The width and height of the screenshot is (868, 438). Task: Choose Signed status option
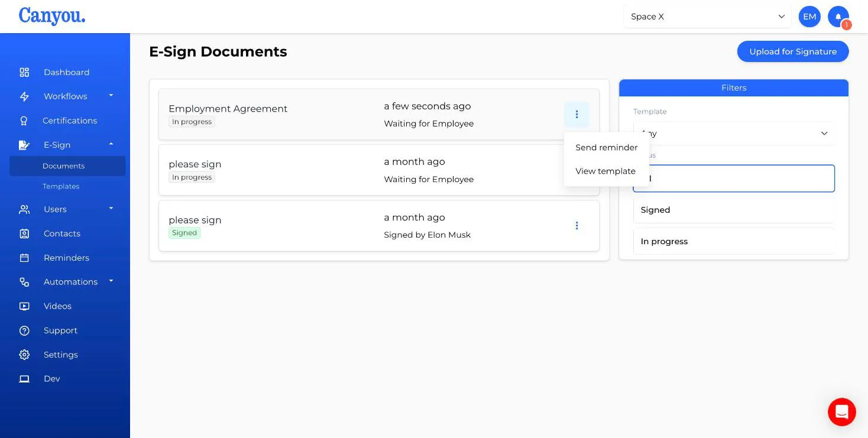point(734,210)
